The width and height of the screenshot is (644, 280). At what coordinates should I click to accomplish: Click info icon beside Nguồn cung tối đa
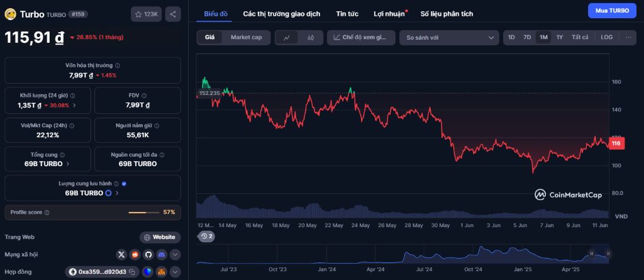click(x=162, y=155)
